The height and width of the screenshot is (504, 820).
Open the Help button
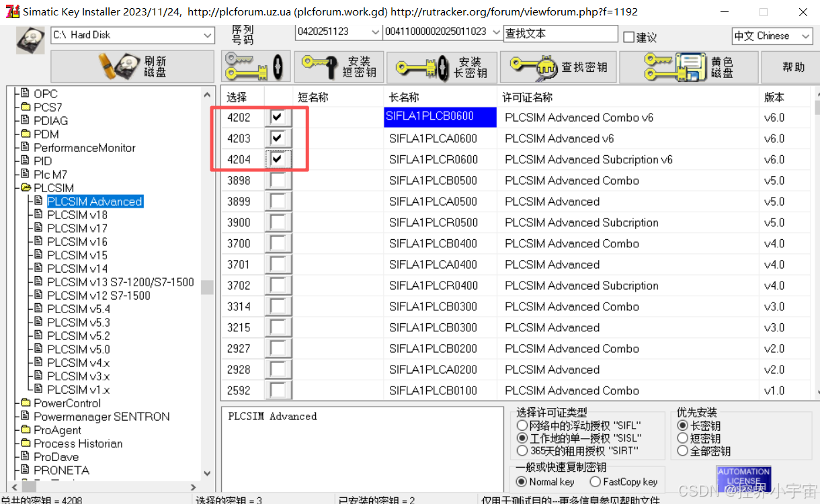[793, 67]
